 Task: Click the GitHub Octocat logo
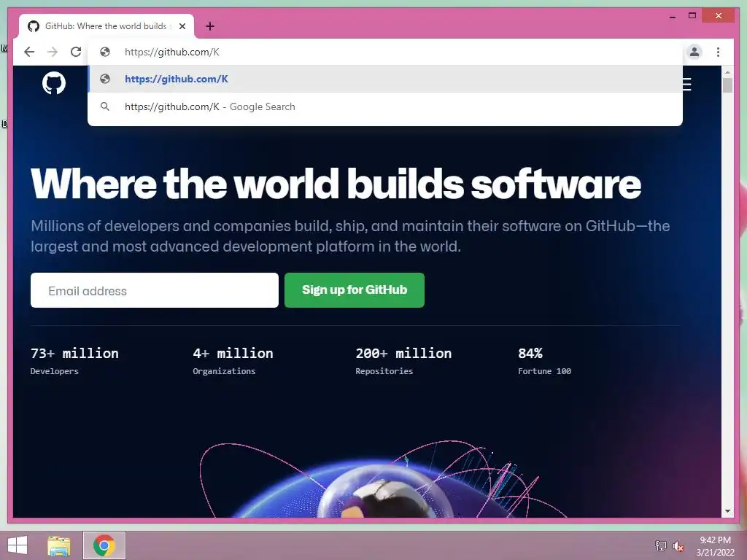click(54, 83)
